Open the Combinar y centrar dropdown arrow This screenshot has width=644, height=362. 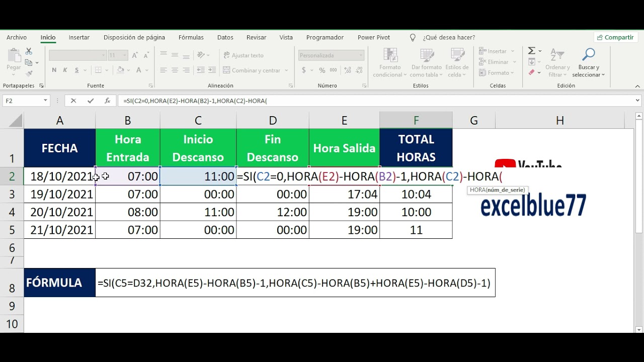click(286, 70)
